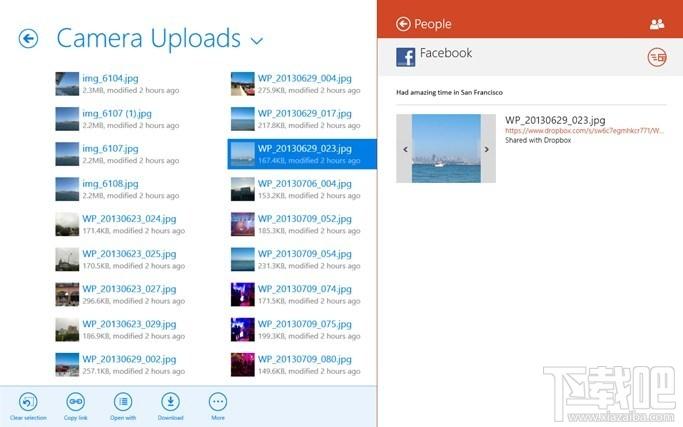Select file WP_20130629_004.jpg

click(296, 84)
